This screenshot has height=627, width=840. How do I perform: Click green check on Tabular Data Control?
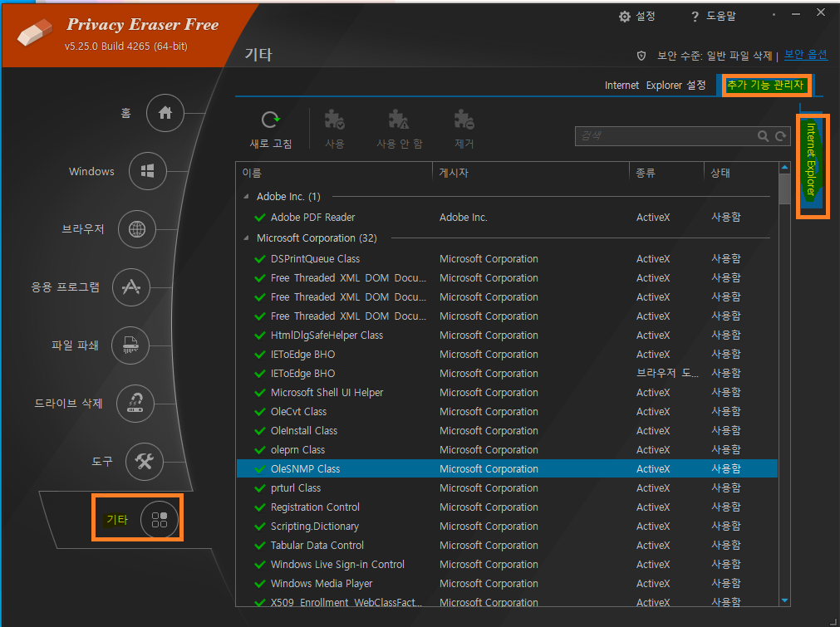point(260,546)
